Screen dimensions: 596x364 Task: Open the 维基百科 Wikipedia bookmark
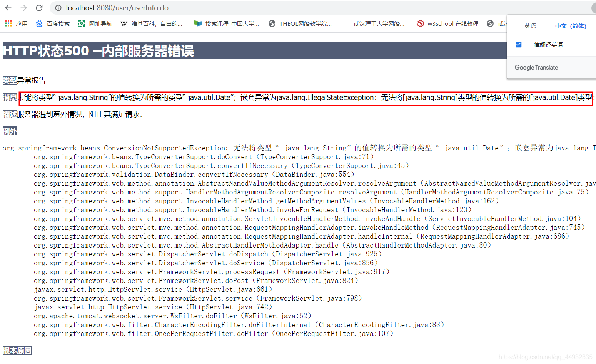tap(151, 23)
